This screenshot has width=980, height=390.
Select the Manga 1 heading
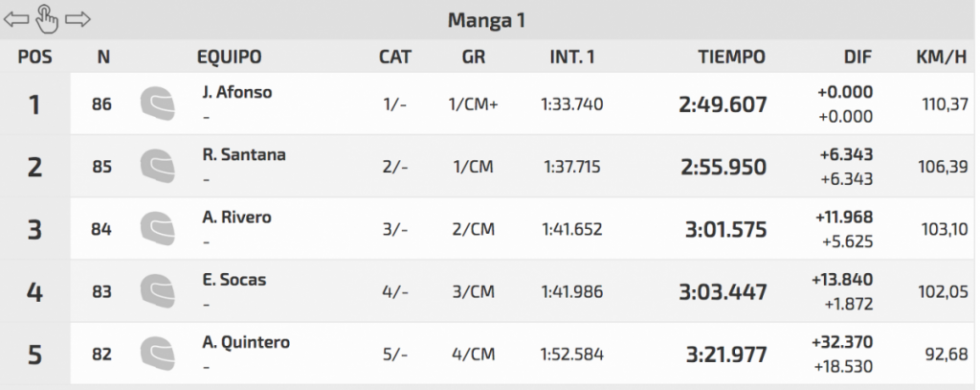tap(487, 19)
